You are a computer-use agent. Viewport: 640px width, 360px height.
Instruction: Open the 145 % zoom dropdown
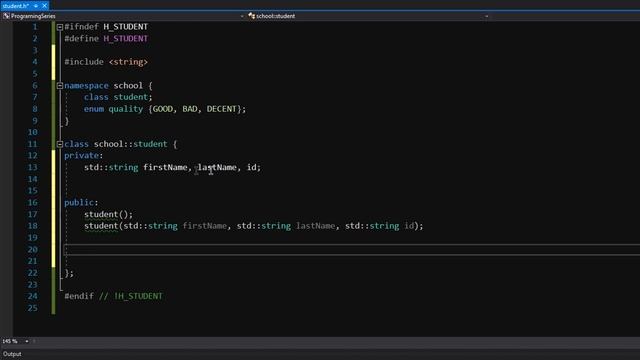coord(27,341)
